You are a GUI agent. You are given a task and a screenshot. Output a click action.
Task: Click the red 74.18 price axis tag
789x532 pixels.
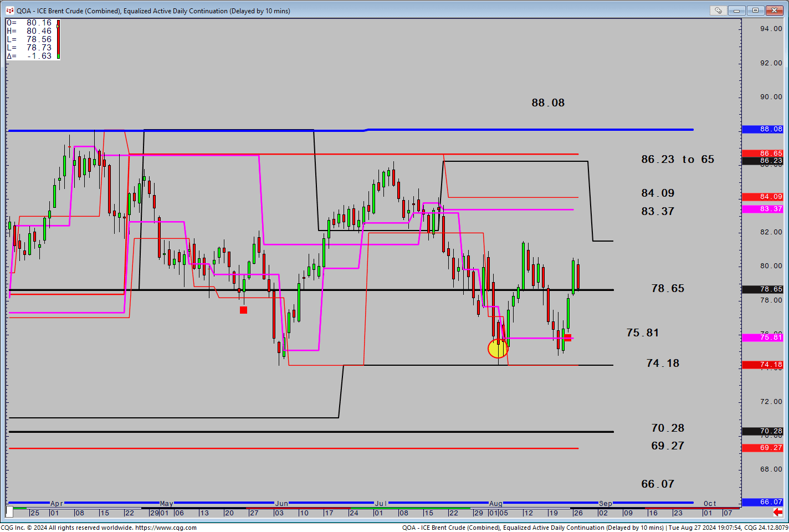[763, 365]
